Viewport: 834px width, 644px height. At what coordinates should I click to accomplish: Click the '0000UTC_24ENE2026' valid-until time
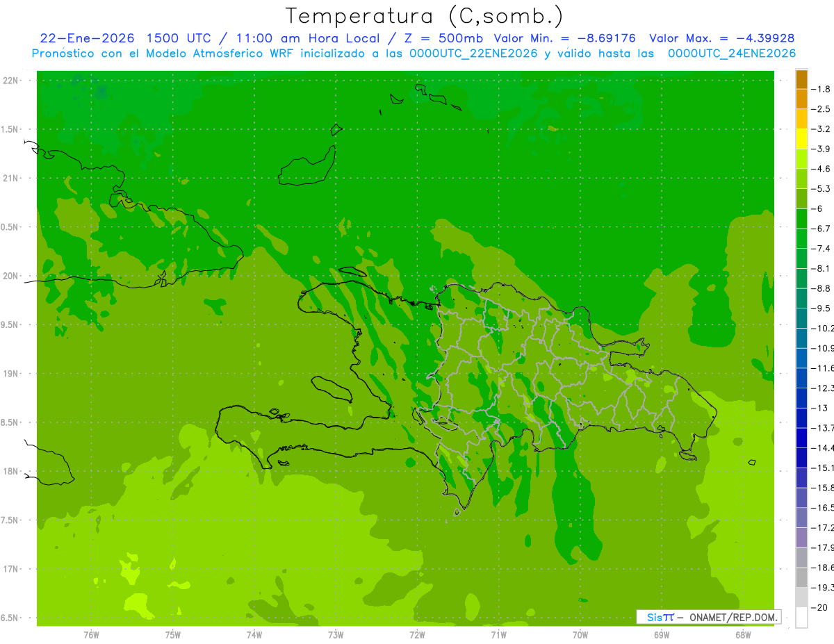(731, 53)
